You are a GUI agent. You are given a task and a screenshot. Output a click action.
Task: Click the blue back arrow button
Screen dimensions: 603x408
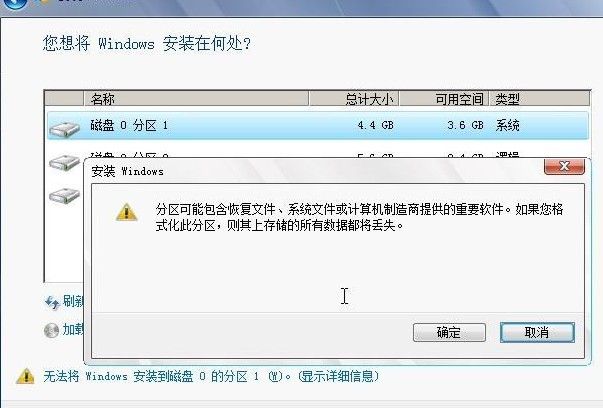tap(13, 4)
